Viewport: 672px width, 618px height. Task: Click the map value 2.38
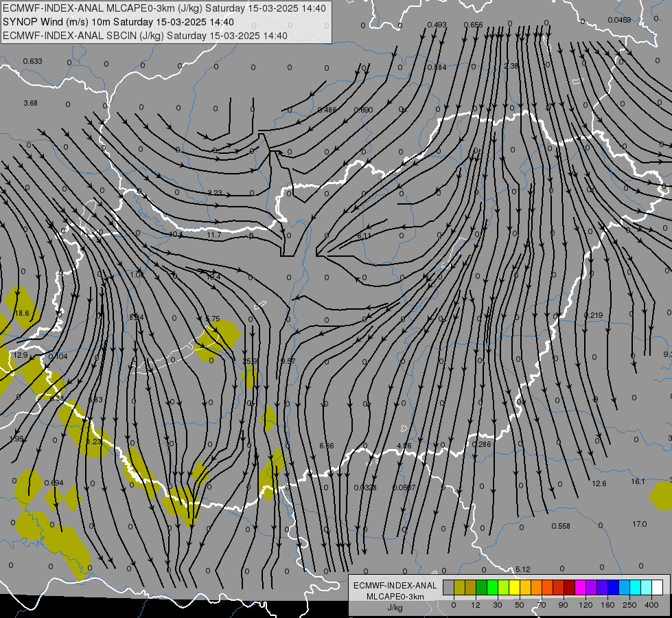(x=511, y=66)
